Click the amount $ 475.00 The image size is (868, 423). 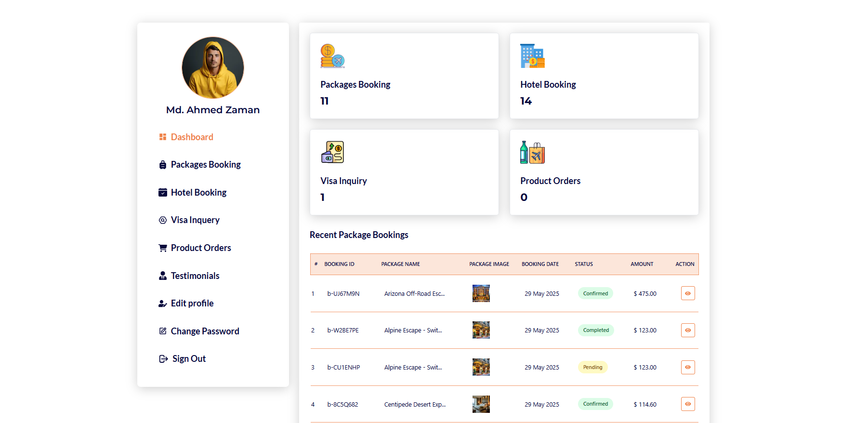tap(645, 293)
